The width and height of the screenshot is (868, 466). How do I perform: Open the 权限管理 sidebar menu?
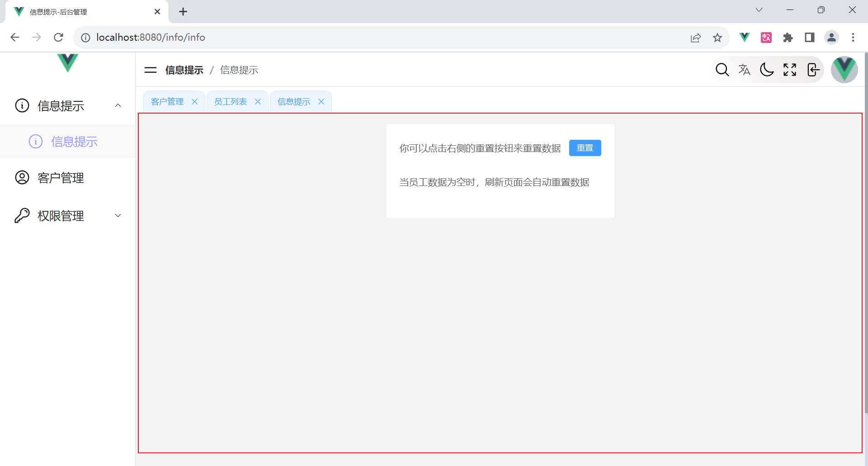point(68,216)
